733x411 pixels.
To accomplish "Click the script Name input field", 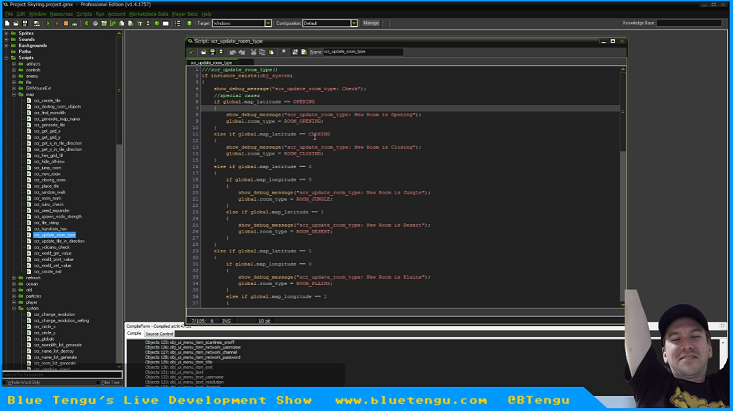I will 363,52.
